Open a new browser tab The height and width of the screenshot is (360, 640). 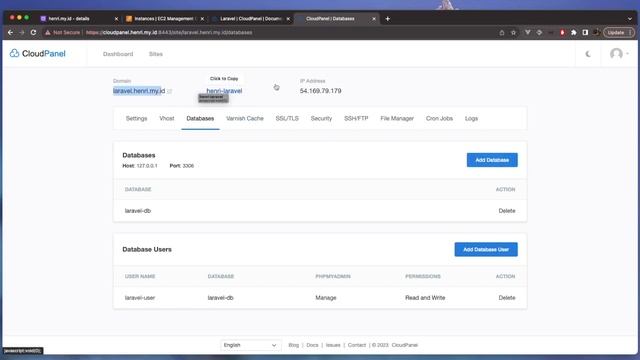[x=387, y=18]
